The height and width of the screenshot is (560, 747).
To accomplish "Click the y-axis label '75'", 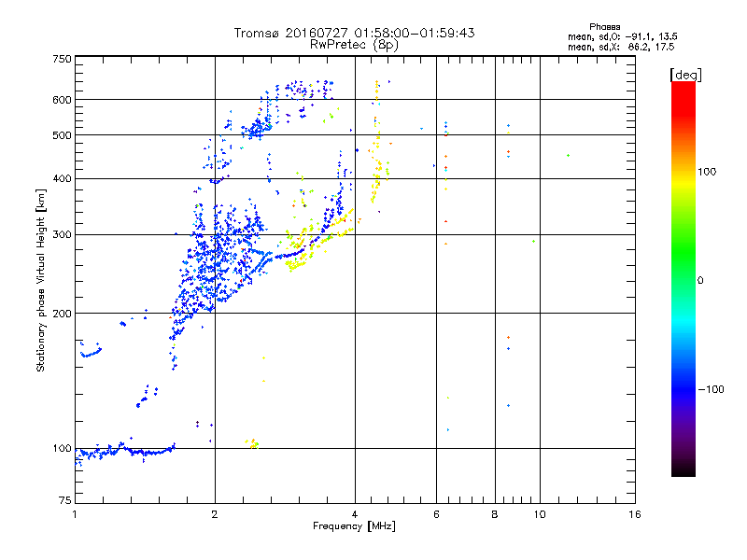I will tap(65, 500).
